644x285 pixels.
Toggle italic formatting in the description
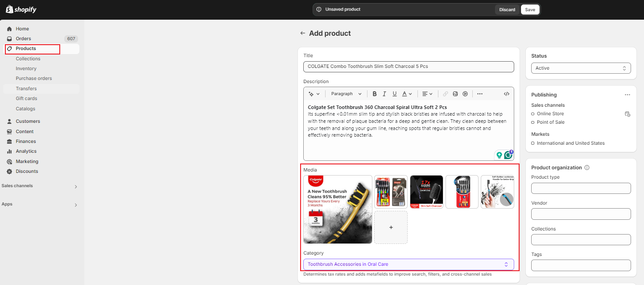point(384,94)
